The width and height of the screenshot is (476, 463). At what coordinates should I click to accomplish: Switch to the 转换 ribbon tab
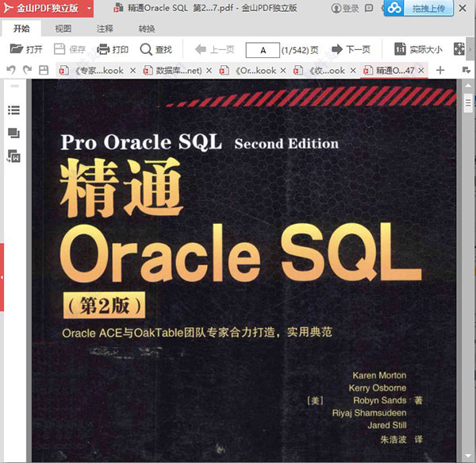tap(147, 29)
